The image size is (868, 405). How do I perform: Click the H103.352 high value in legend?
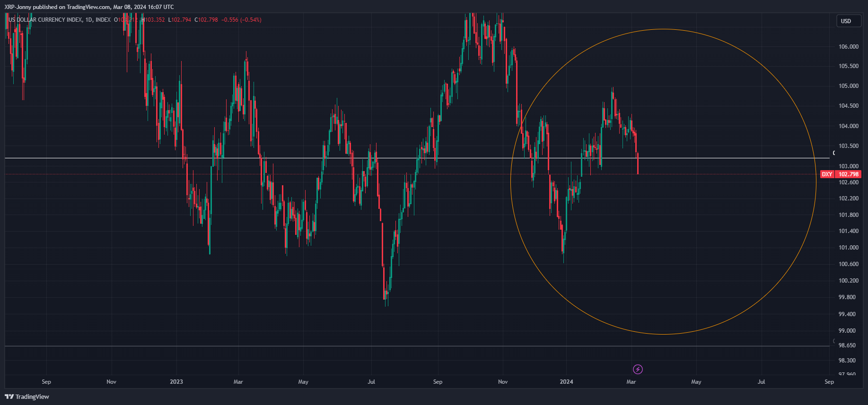[x=153, y=20]
